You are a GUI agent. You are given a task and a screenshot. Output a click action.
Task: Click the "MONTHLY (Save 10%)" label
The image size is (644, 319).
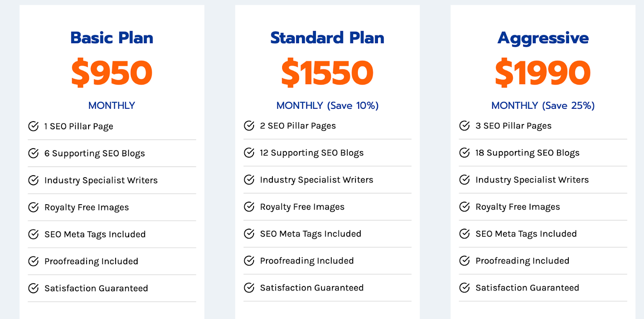click(327, 106)
